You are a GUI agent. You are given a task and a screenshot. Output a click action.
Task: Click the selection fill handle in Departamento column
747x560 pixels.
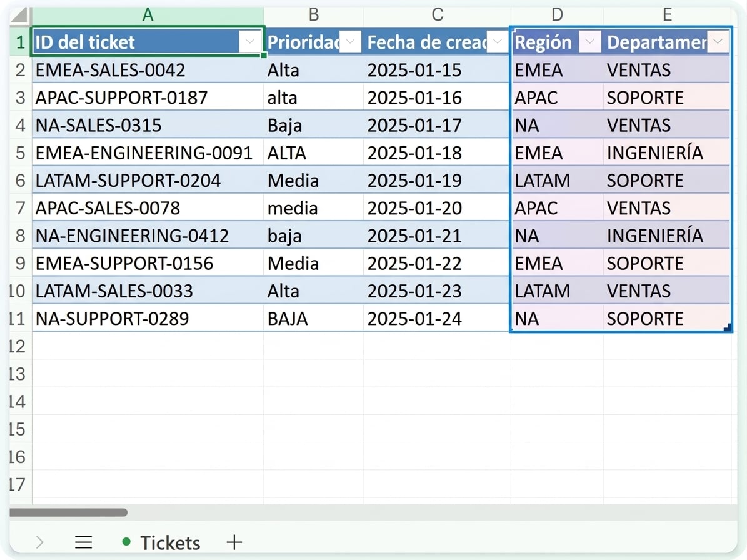[x=728, y=327]
